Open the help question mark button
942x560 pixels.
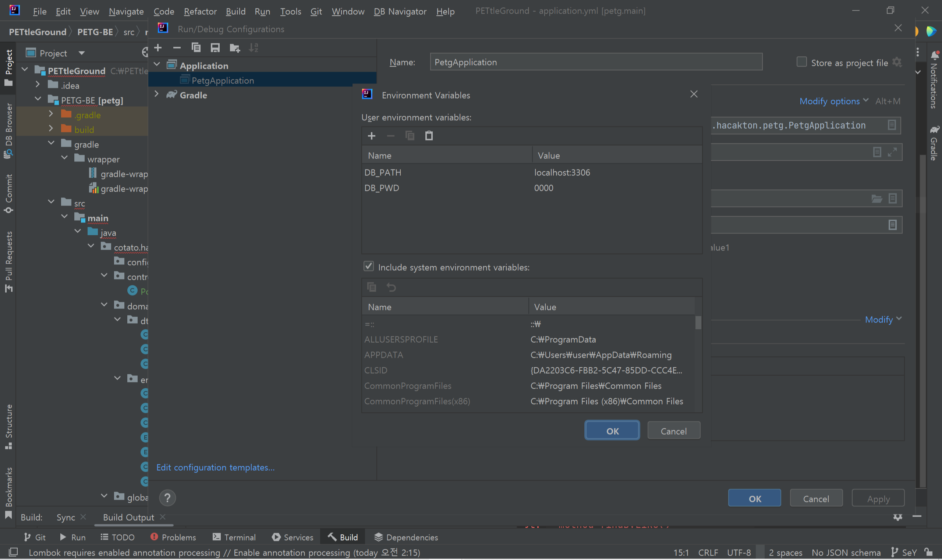(167, 498)
